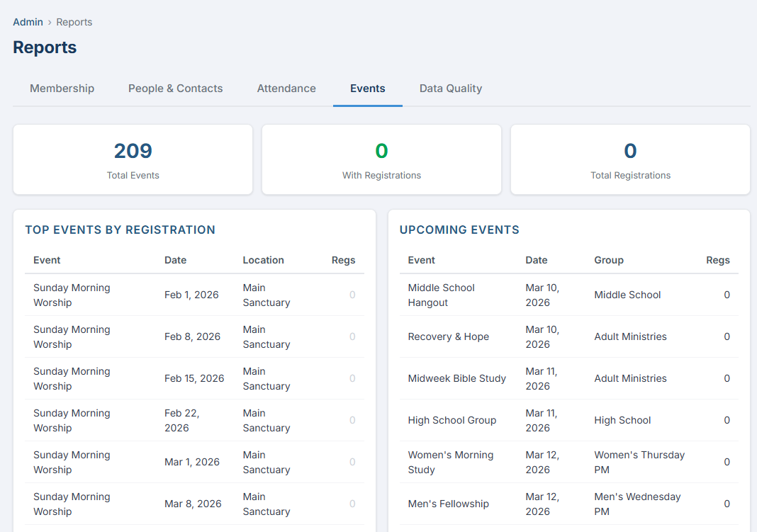Viewport: 757px width, 532px height.
Task: Open the People & Contacts tab
Action: [x=175, y=88]
